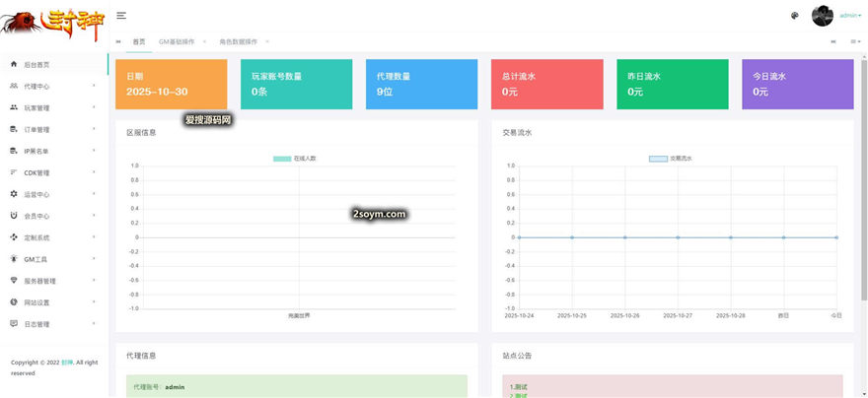Switch to the 角色数据操作 tab
Screen dimensions: 868x398
[238, 41]
